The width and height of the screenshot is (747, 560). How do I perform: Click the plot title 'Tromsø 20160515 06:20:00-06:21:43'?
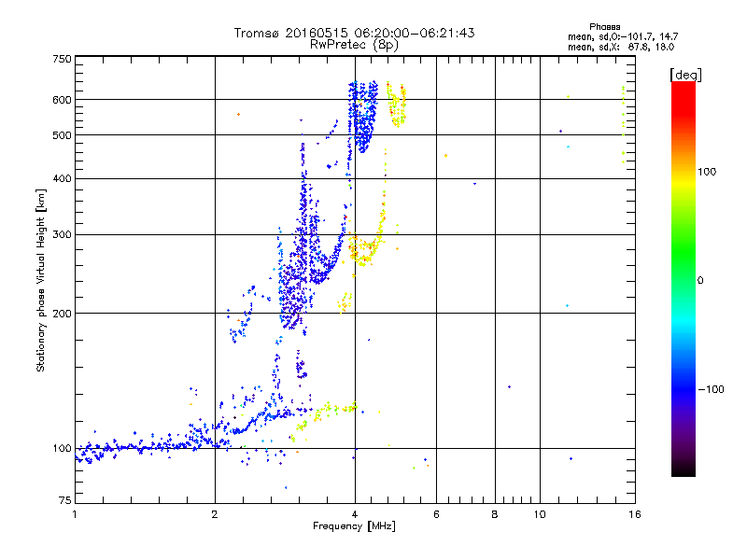click(354, 33)
